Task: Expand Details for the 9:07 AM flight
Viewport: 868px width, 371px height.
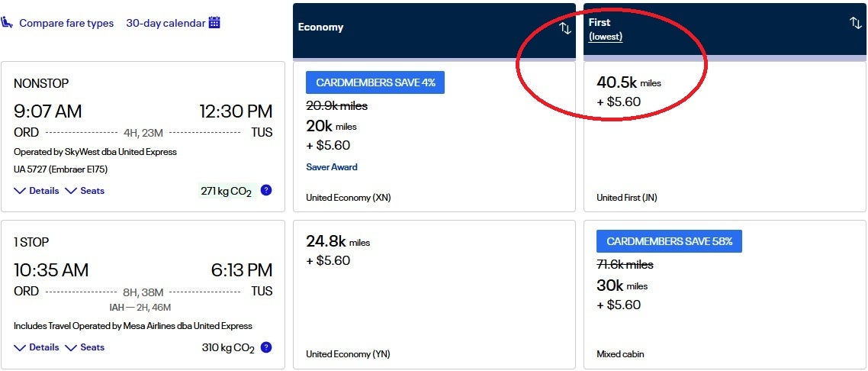Action: (x=37, y=191)
